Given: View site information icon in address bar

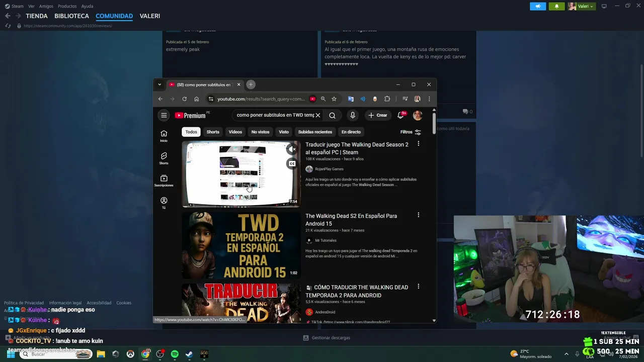Looking at the screenshot, I should click(x=211, y=99).
